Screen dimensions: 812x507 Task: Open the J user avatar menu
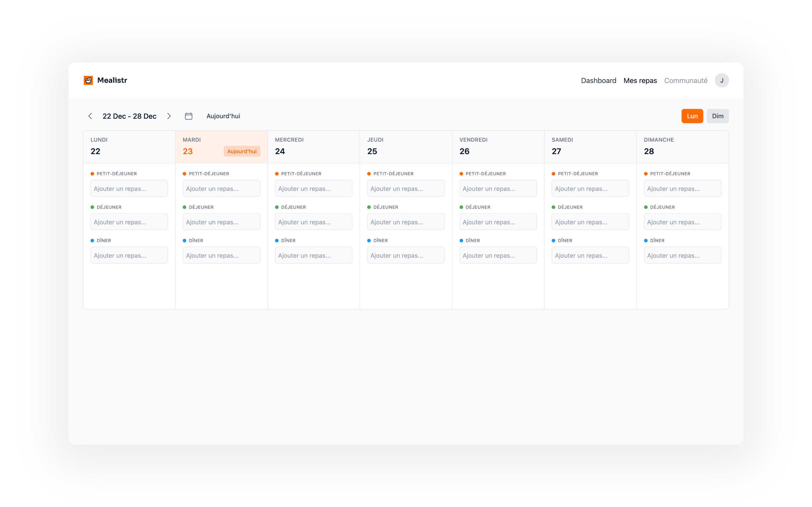721,80
